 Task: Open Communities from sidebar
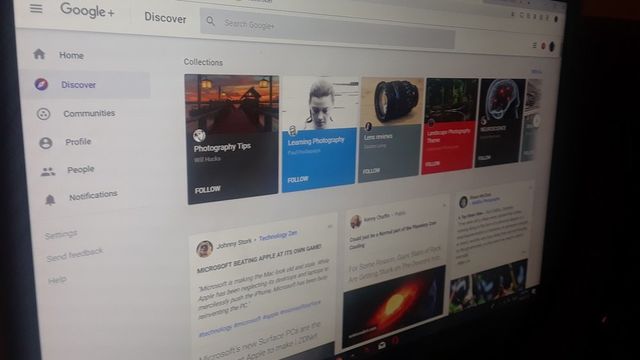click(x=89, y=113)
